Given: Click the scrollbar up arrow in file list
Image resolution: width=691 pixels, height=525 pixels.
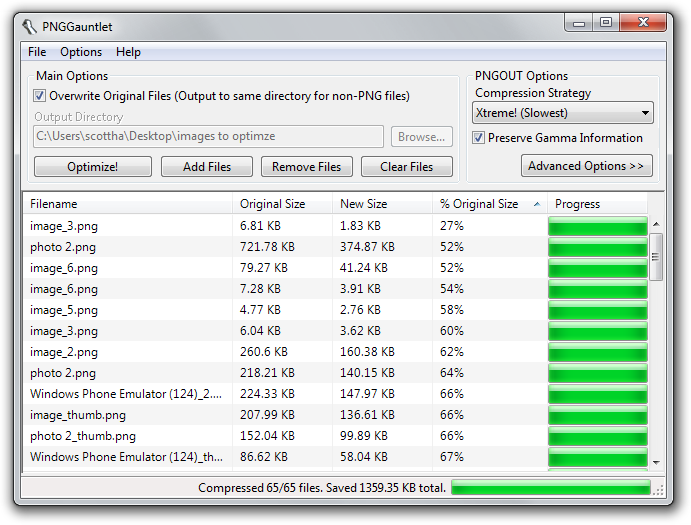Looking at the screenshot, I should click(x=656, y=224).
